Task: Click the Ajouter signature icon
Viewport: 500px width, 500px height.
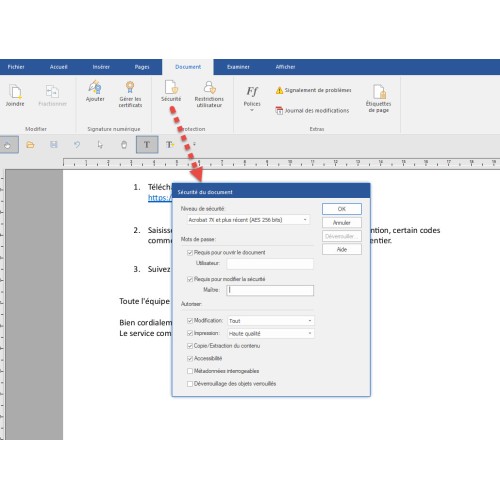Action: pos(95,87)
